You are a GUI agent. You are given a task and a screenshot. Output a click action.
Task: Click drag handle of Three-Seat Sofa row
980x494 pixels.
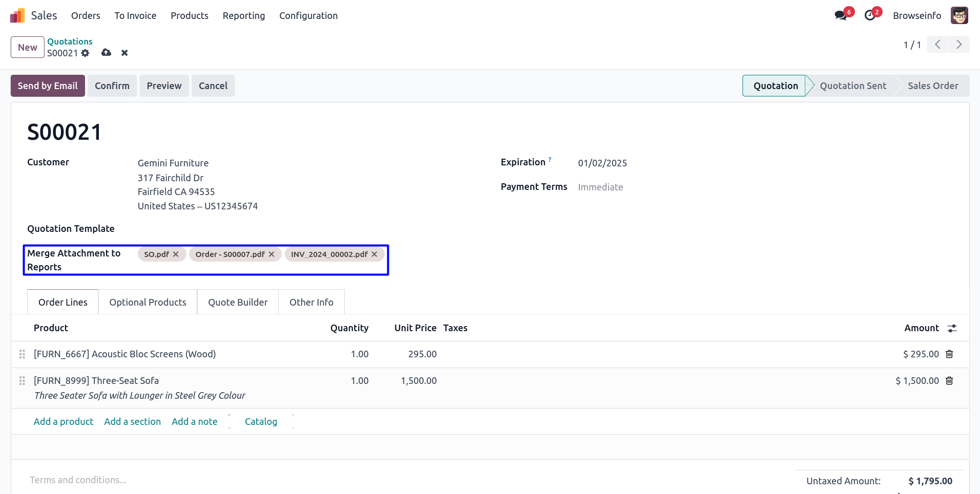pyautogui.click(x=22, y=381)
